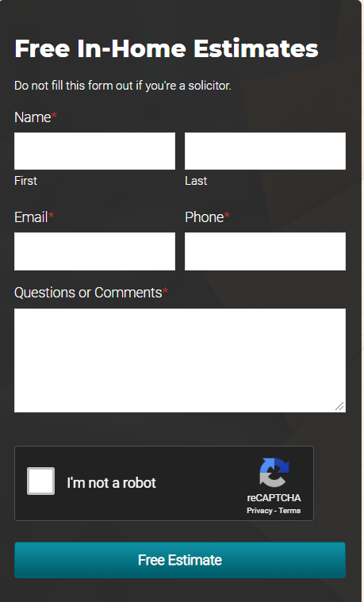
Task: Click the reCAPTCHA logo icon
Action: pyautogui.click(x=274, y=473)
